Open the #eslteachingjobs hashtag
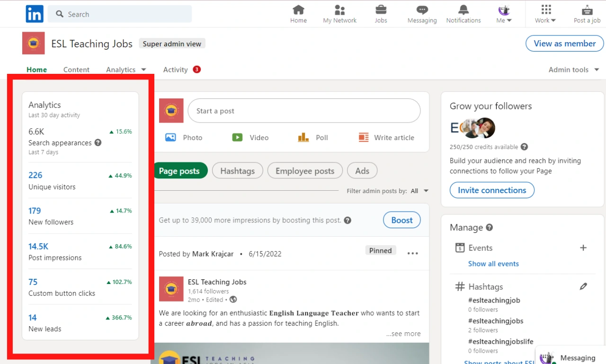The height and width of the screenshot is (364, 606). click(496, 321)
